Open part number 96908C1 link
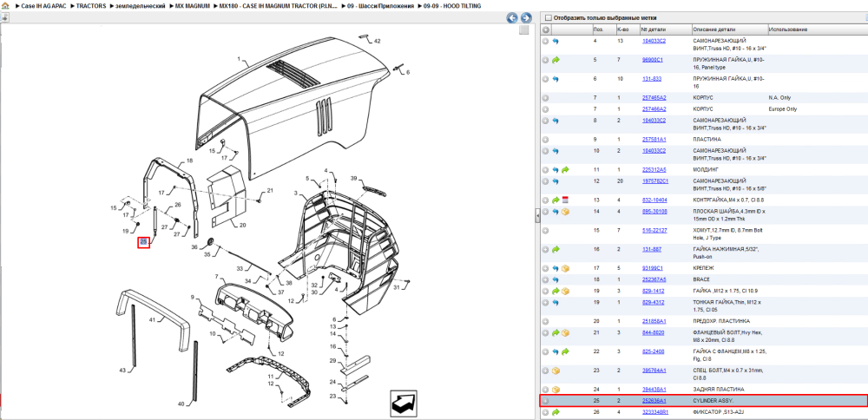The width and height of the screenshot is (868, 420). [653, 60]
